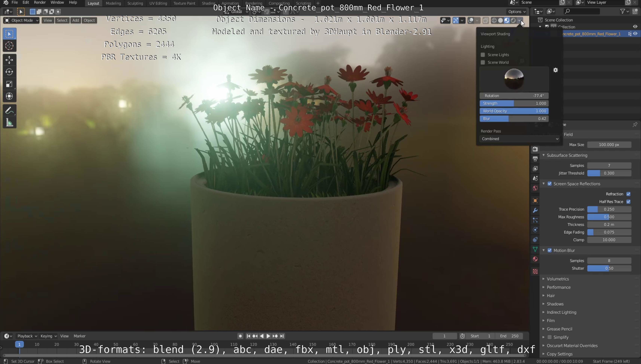Open the View Layer properties tab icon
641x364 pixels.
(535, 169)
